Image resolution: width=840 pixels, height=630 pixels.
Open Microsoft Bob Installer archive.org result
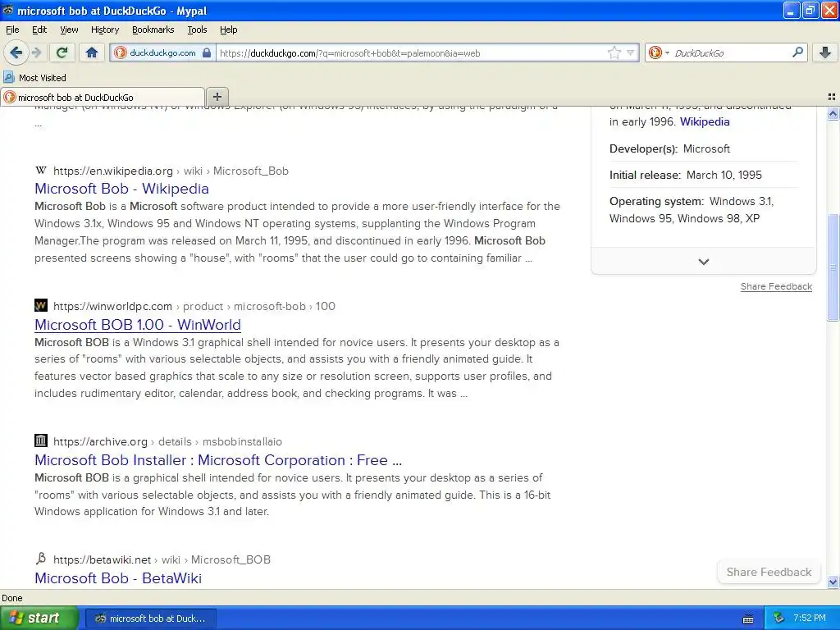[x=218, y=460]
